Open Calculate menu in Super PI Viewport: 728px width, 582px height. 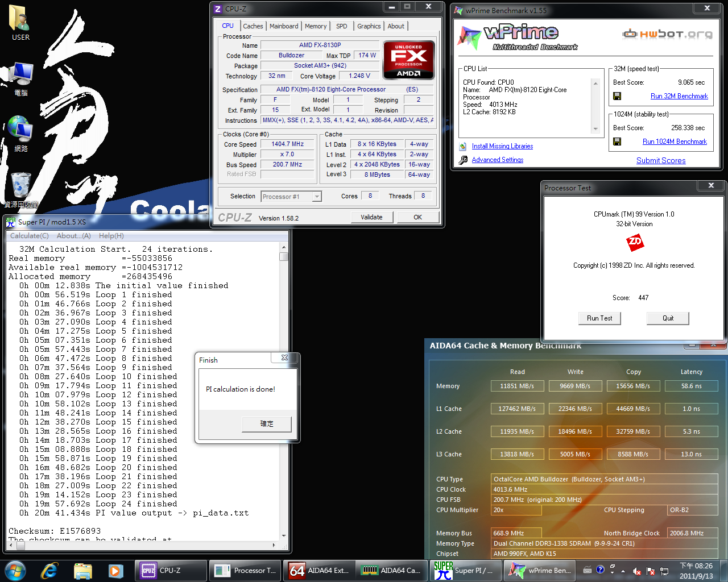(30, 236)
